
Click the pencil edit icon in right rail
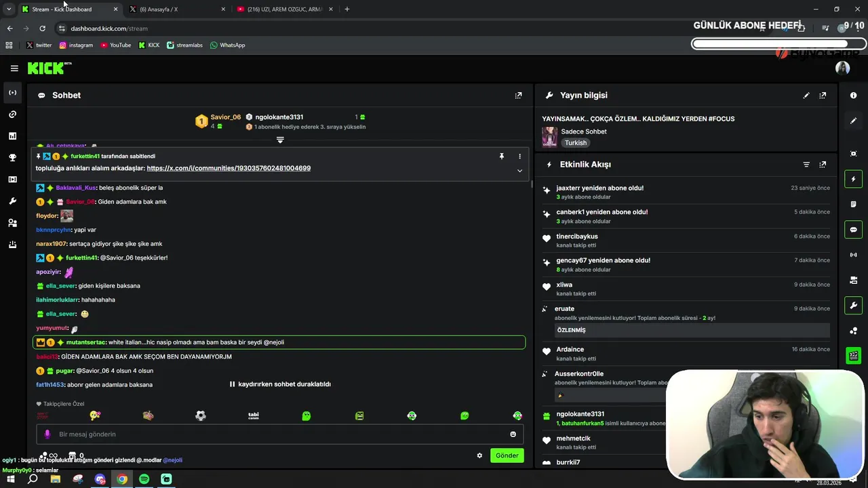[x=853, y=121]
